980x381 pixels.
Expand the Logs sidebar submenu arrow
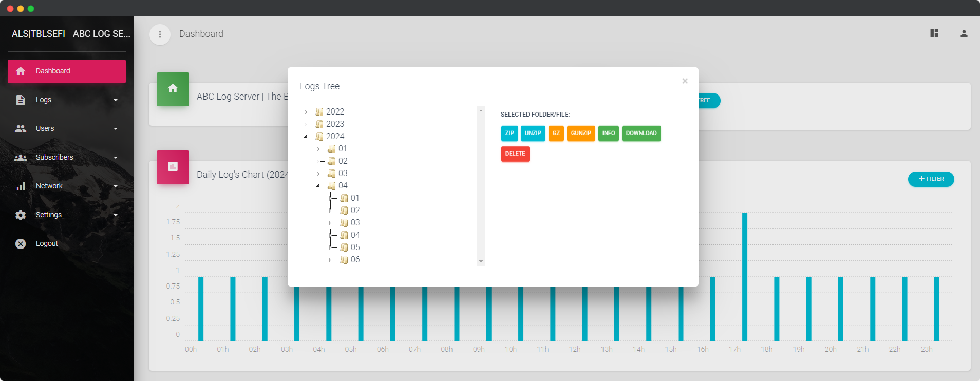click(116, 100)
